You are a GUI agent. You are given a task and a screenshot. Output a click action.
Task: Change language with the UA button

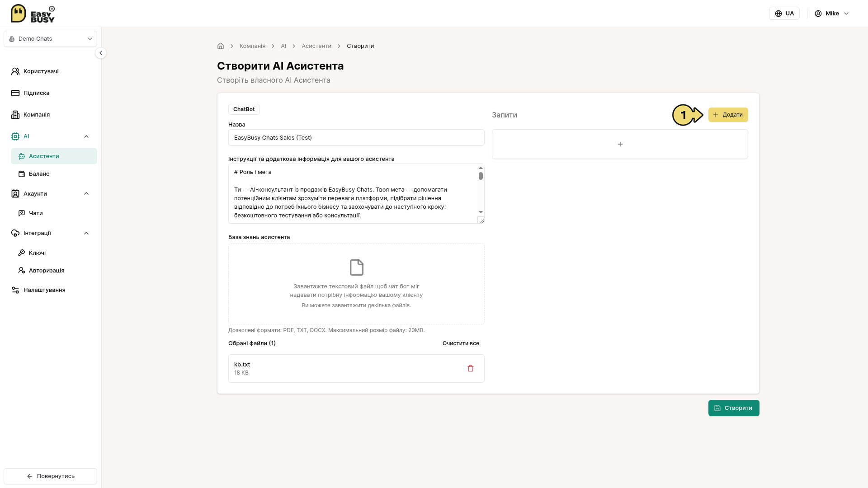pyautogui.click(x=784, y=14)
